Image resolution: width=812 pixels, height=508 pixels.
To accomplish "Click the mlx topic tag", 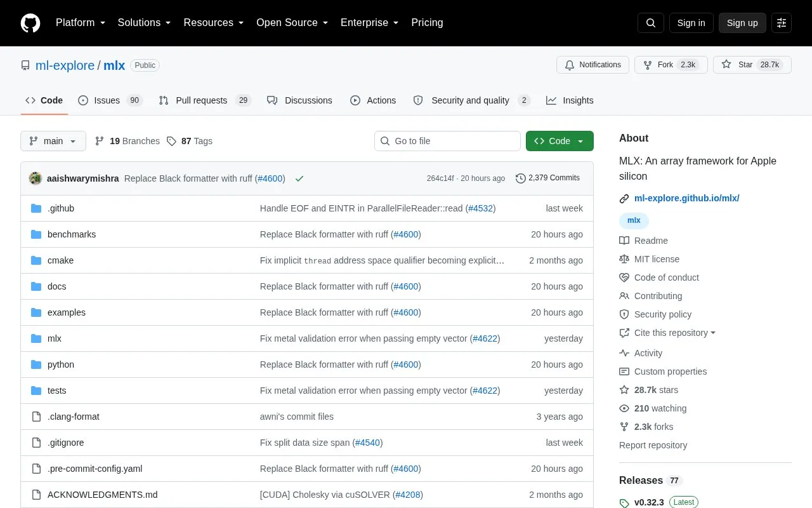I will [634, 220].
